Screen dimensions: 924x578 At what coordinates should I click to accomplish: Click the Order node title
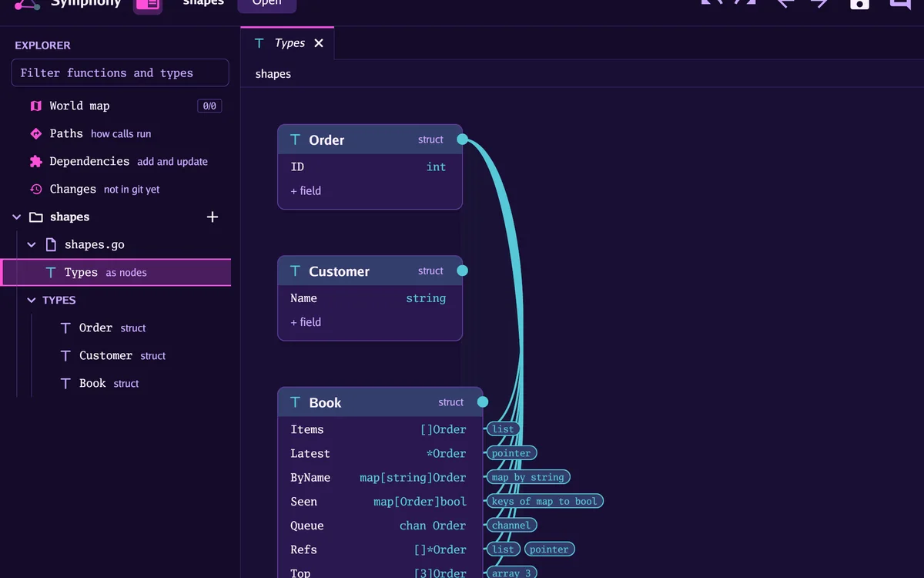point(326,139)
